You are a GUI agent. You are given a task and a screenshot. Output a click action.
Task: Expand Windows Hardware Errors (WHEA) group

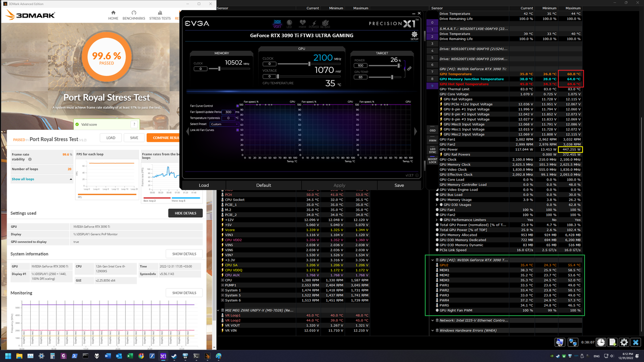click(x=432, y=330)
